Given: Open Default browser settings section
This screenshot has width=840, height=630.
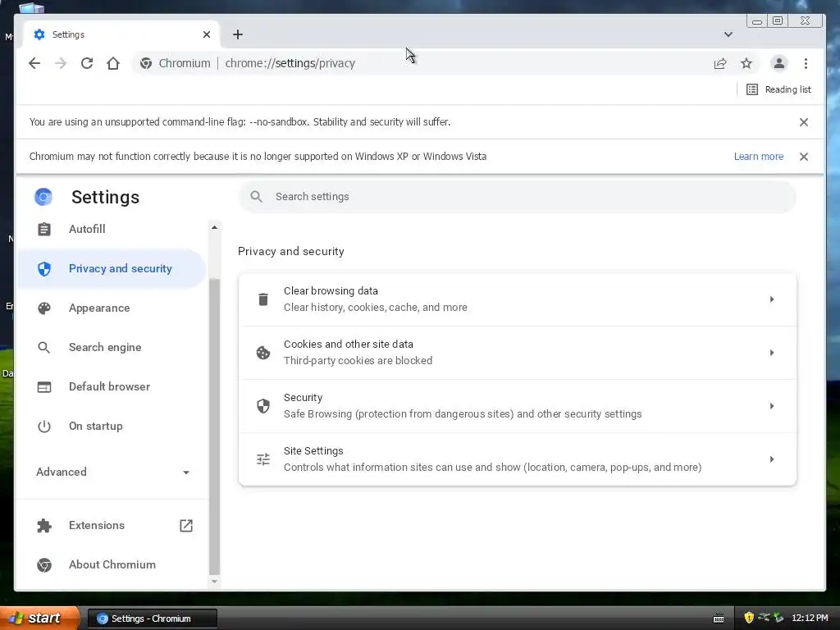Looking at the screenshot, I should tap(112, 387).
